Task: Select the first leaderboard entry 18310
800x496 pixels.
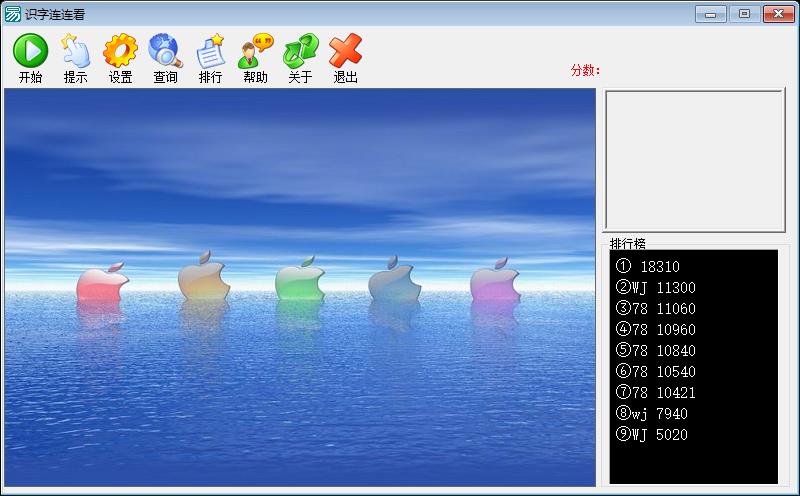Action: tap(647, 266)
